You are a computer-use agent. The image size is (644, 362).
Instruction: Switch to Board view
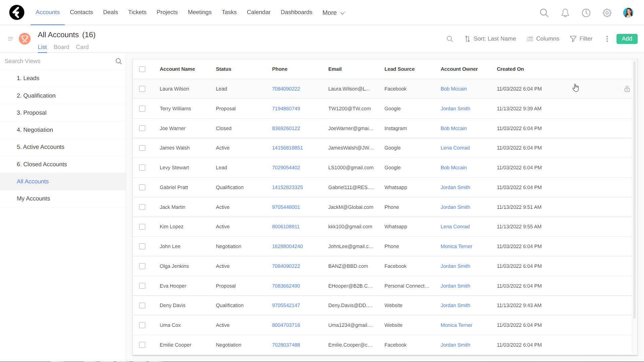point(61,47)
